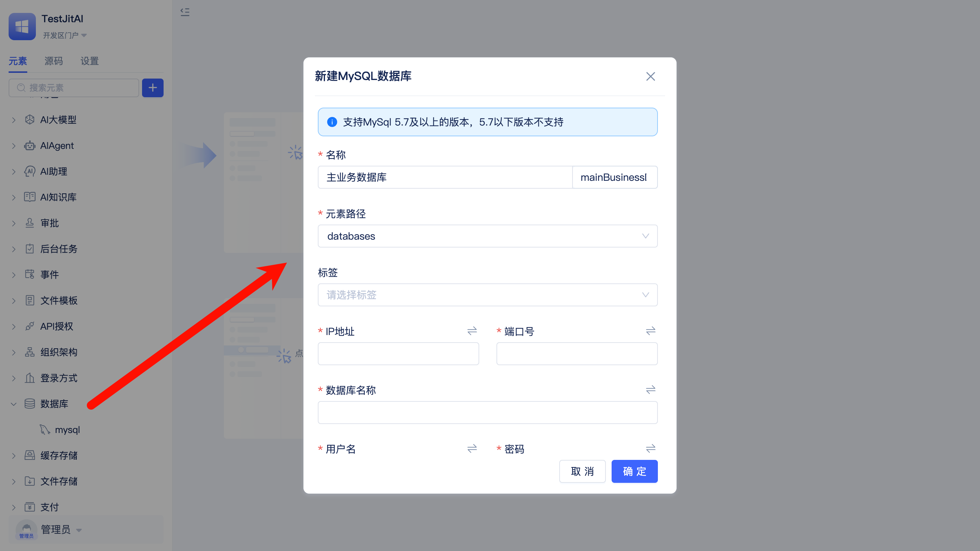
Task: Click the AI大模型 cube icon
Action: click(30, 119)
